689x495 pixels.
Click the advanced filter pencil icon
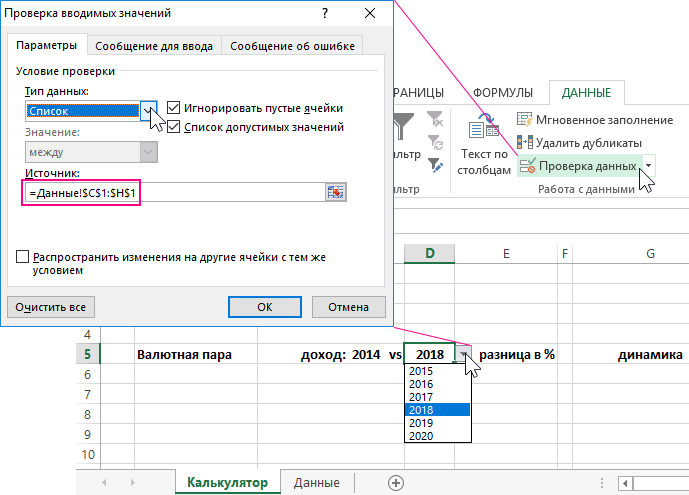(434, 163)
